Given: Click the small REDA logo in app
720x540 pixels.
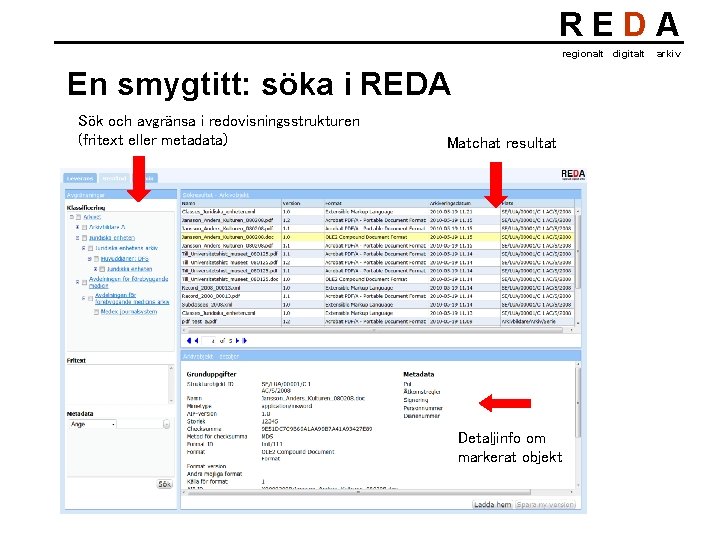Looking at the screenshot, I should pos(573,174).
